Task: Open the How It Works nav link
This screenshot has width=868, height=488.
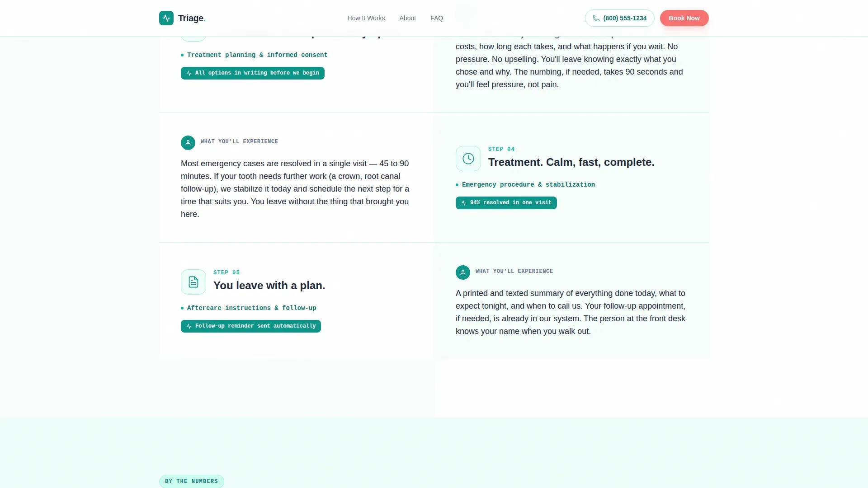Action: coord(366,18)
